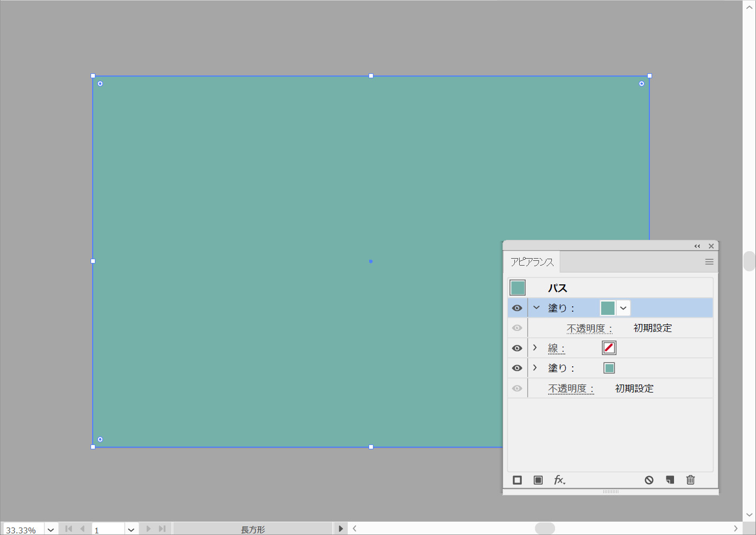Collapse the Appearance panel with the double arrows
The image size is (756, 535).
click(x=697, y=246)
